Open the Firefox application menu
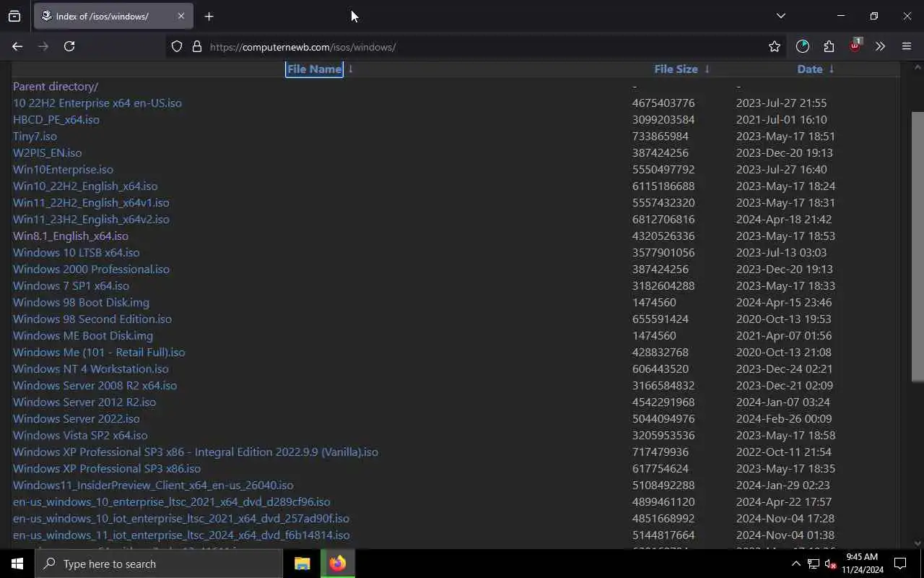 [907, 46]
